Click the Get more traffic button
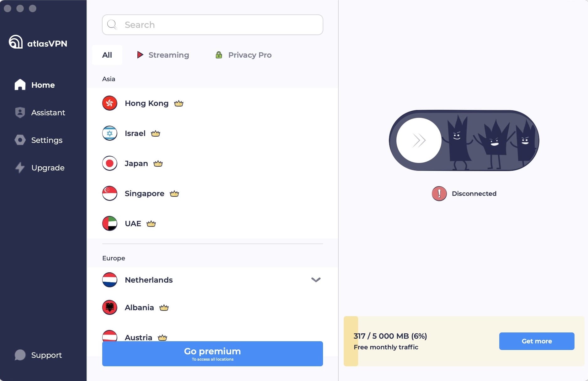Viewport: 588px width, 381px height. click(x=537, y=341)
